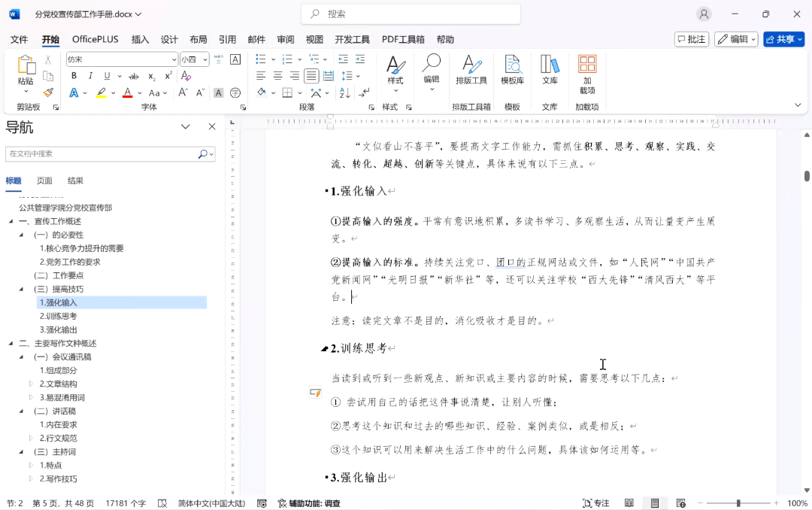
Task: Adjust the zoom slider in status bar
Action: 738,503
